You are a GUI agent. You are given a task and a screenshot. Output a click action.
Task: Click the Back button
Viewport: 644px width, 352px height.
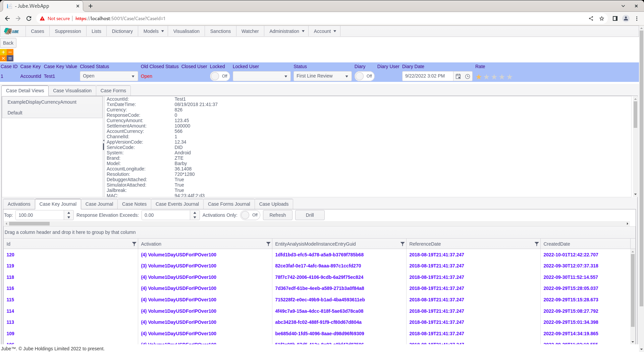8,43
